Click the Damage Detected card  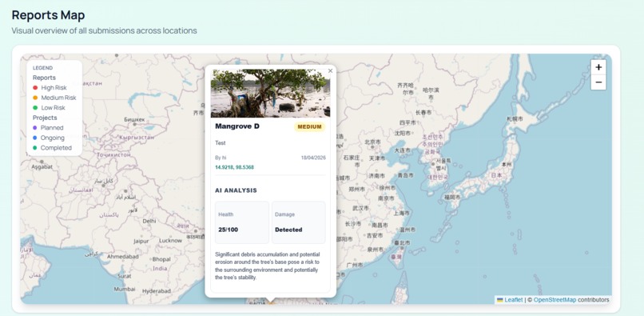(299, 222)
